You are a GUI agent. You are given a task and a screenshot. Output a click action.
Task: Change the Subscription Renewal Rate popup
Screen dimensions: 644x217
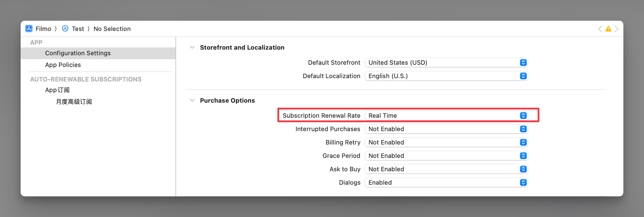[x=446, y=115]
